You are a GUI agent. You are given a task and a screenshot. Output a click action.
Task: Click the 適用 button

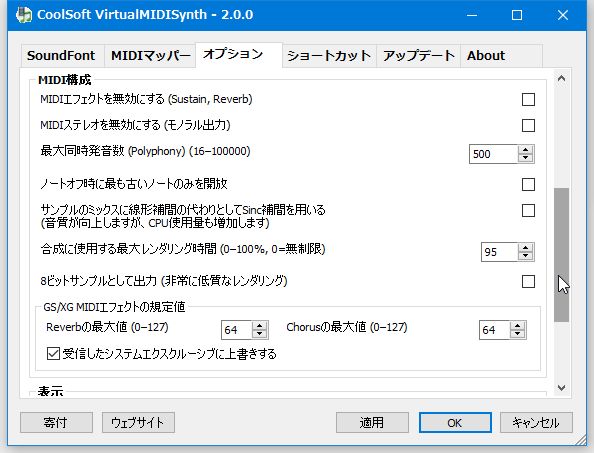pos(372,422)
